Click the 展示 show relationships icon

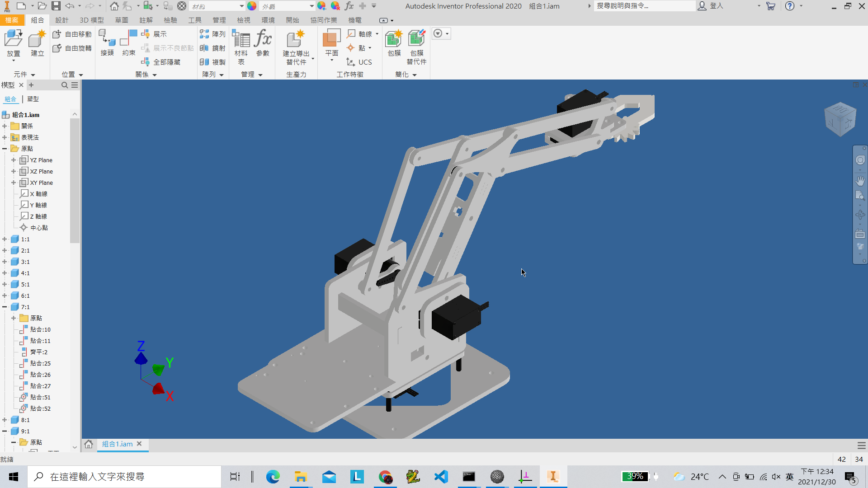point(154,34)
